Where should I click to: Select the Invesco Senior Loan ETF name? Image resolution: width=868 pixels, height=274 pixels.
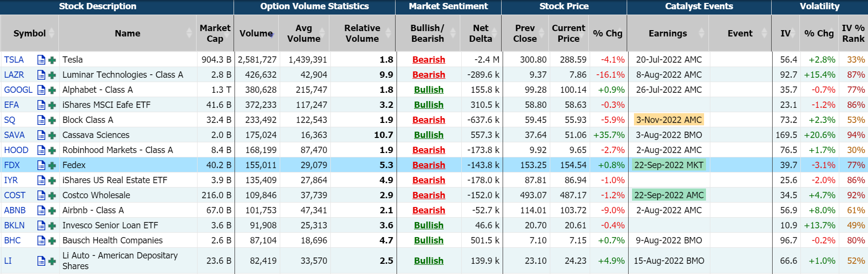click(110, 225)
